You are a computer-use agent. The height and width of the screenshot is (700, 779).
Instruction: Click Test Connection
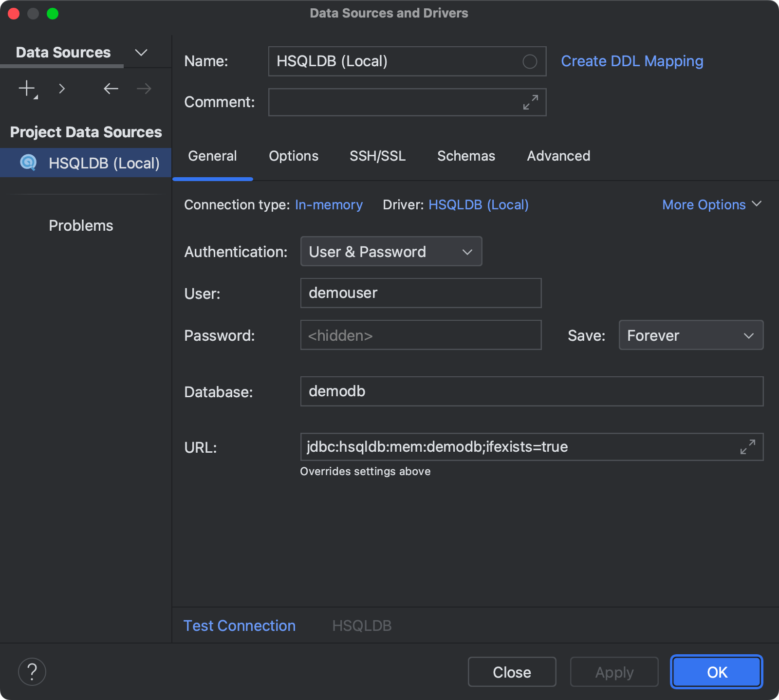[239, 626]
